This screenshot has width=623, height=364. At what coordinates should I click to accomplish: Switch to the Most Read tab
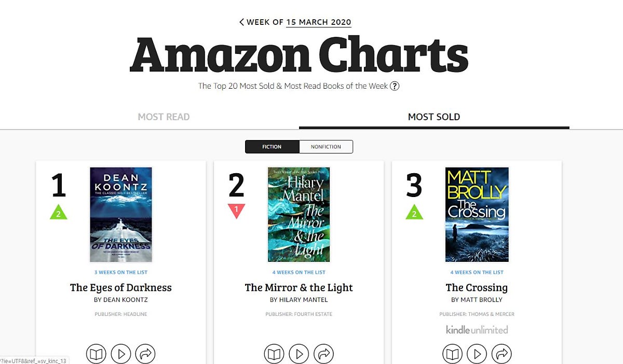[164, 117]
